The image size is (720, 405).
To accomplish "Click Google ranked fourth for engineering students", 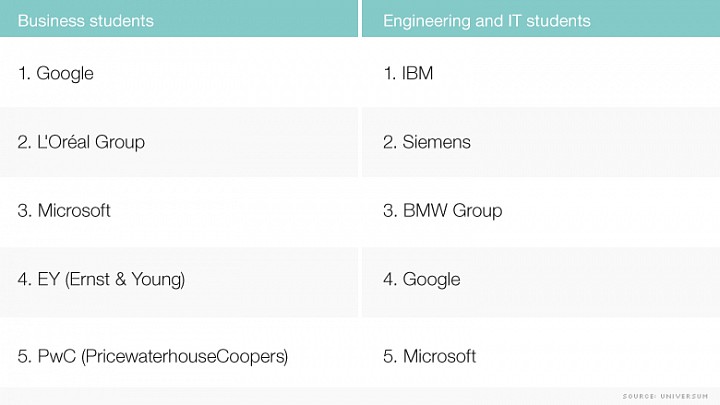I will click(x=431, y=279).
